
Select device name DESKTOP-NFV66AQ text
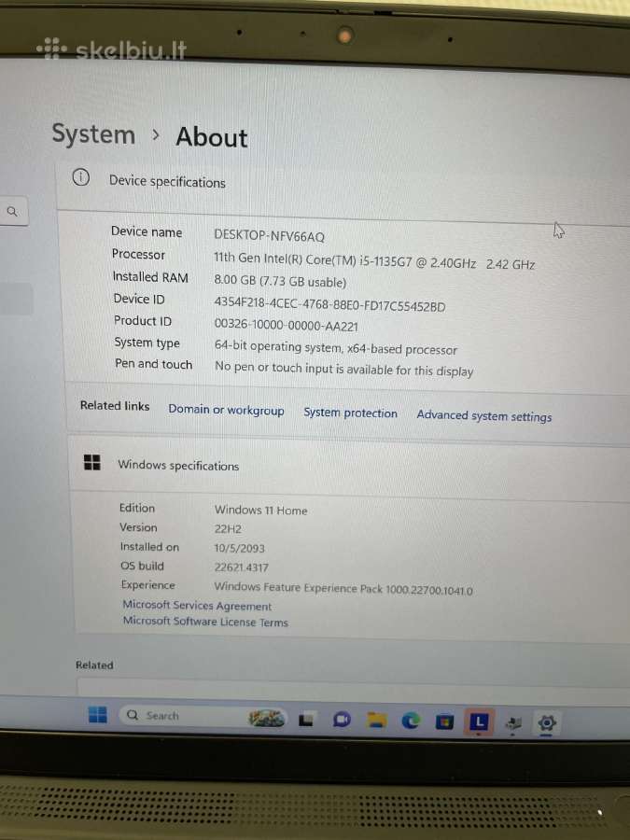(269, 236)
